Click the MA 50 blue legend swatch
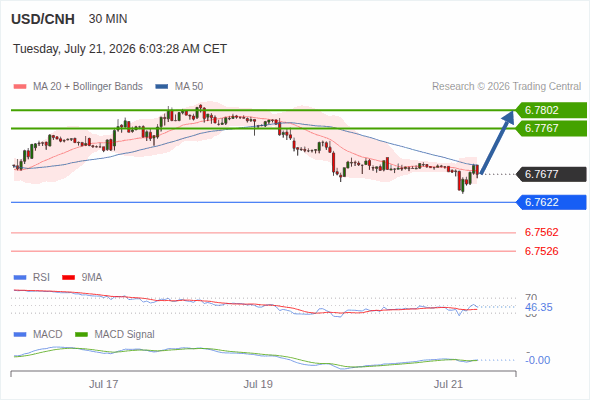This screenshot has height=400, width=590. click(x=162, y=87)
